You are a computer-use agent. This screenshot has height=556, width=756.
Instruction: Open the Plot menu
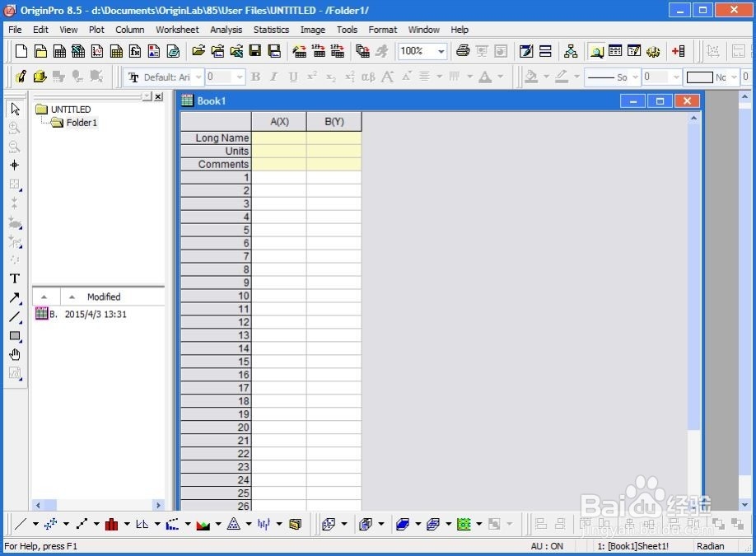click(x=96, y=30)
